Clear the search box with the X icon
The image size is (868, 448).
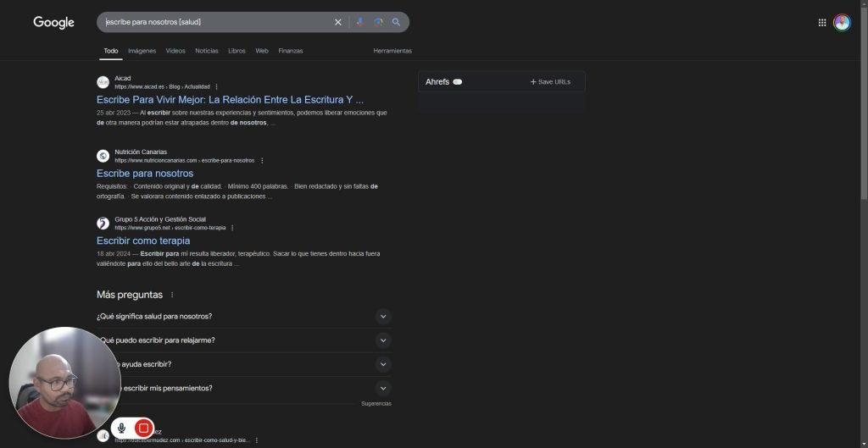coord(337,22)
